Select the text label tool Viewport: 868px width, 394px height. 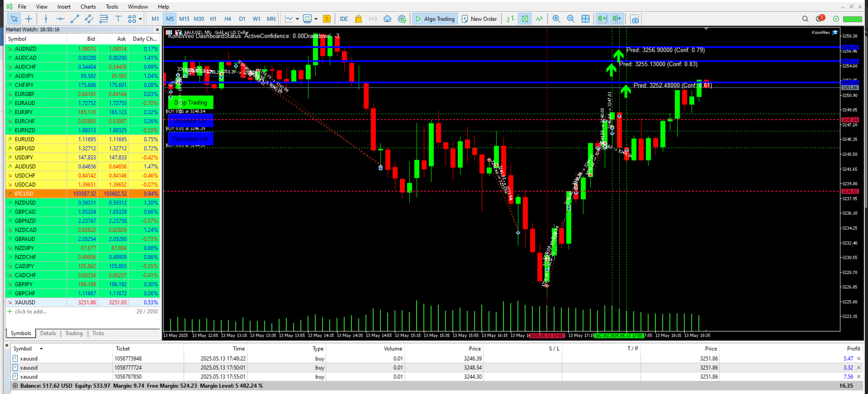(118, 19)
